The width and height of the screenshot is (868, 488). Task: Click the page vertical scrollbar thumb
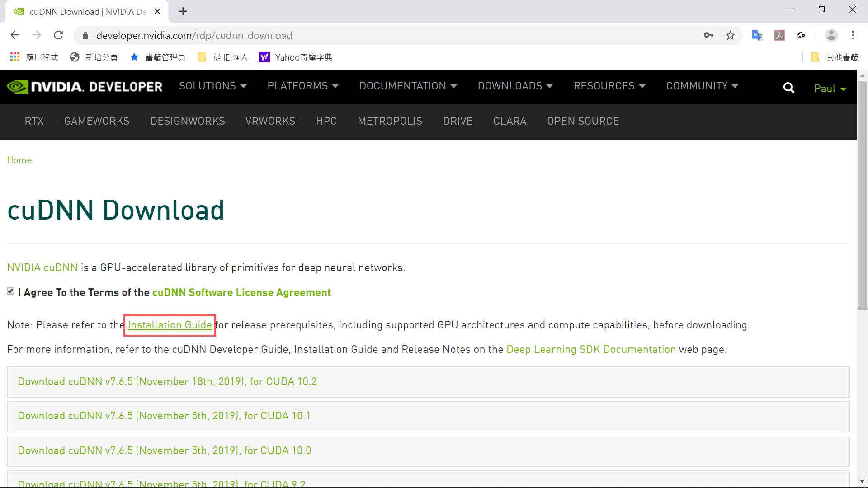862,194
